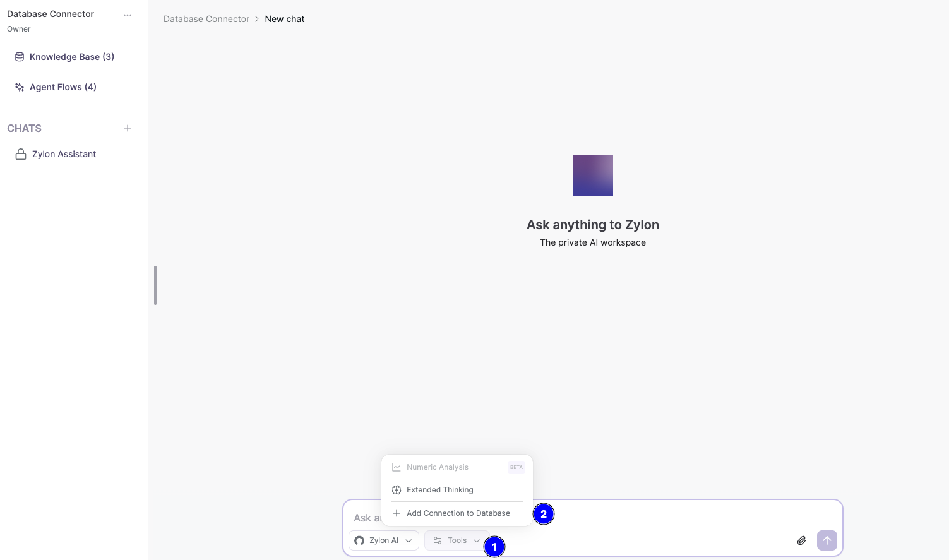The width and height of the screenshot is (949, 560).
Task: Enable Extended Thinking in the Tools menu
Action: click(x=440, y=490)
